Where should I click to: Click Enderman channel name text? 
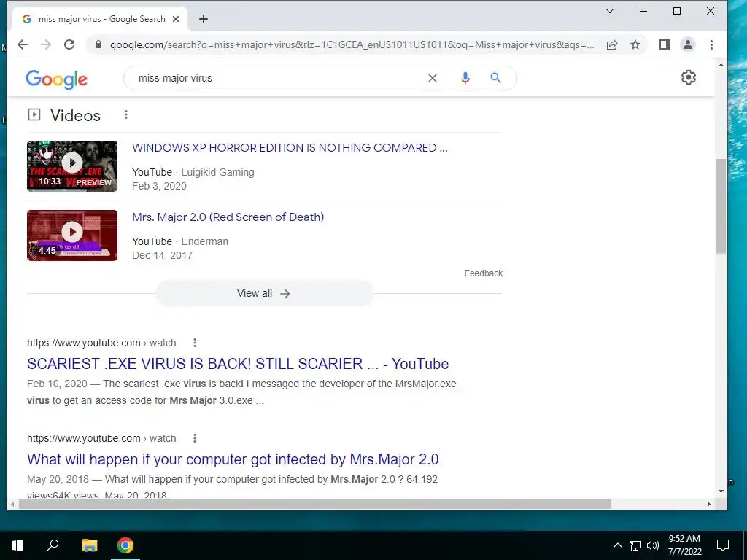point(205,241)
